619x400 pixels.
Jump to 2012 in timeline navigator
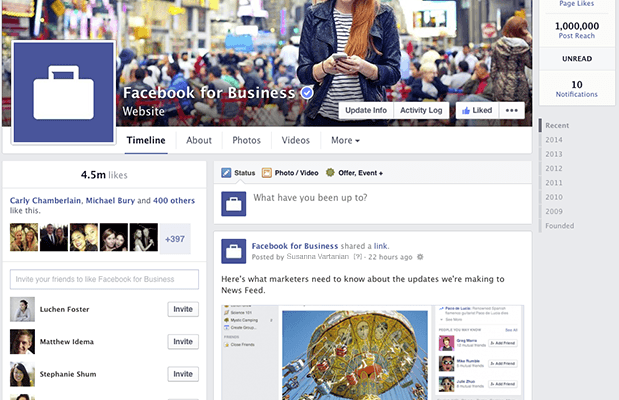tap(554, 168)
